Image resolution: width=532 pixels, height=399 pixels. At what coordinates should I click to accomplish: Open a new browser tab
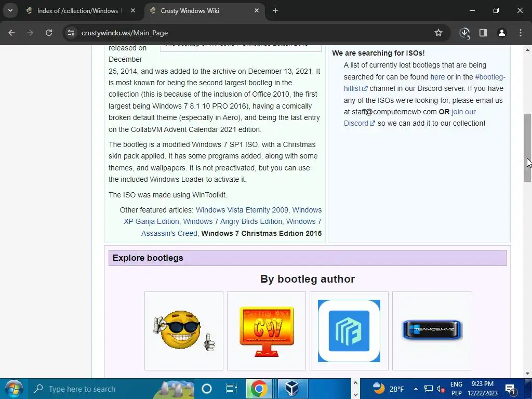[275, 11]
